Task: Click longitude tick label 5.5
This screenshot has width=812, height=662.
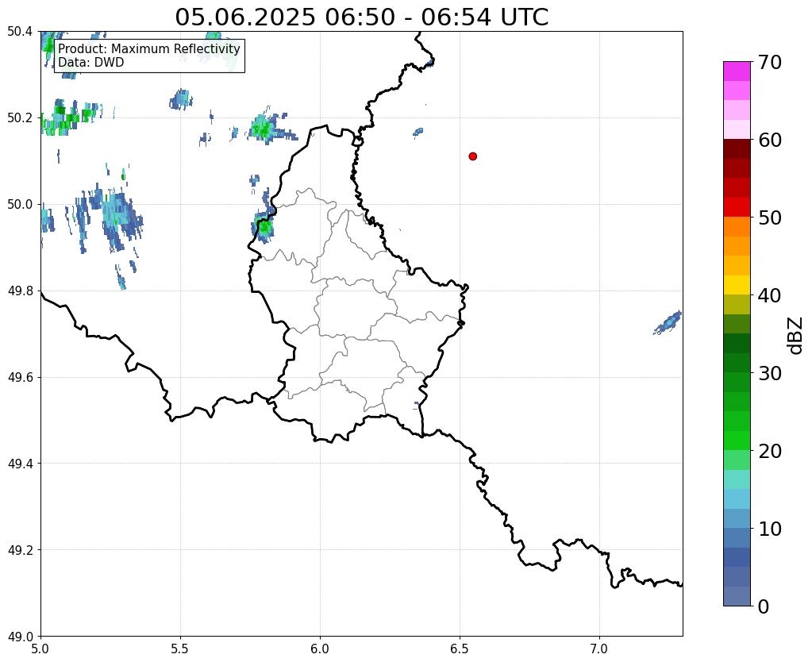Action: [x=180, y=649]
